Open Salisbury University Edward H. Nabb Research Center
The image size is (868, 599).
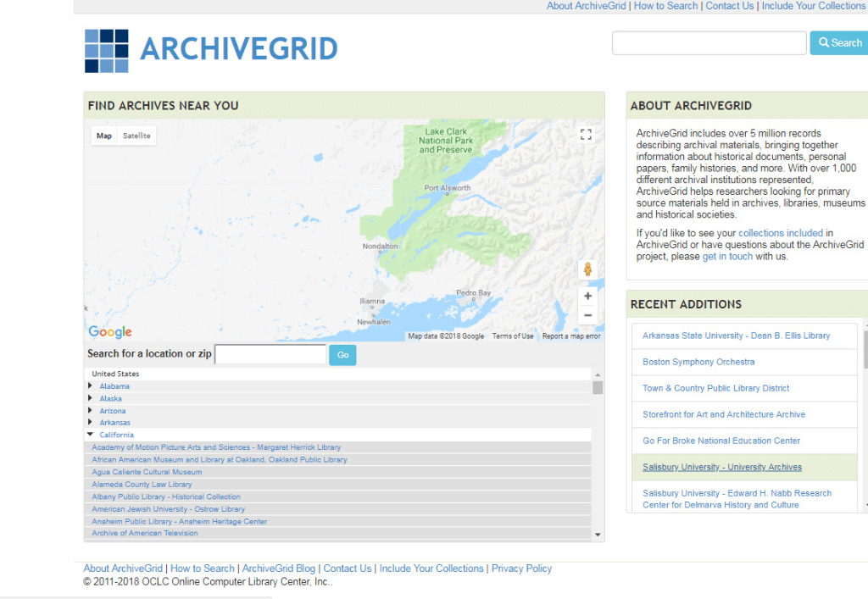(737, 499)
